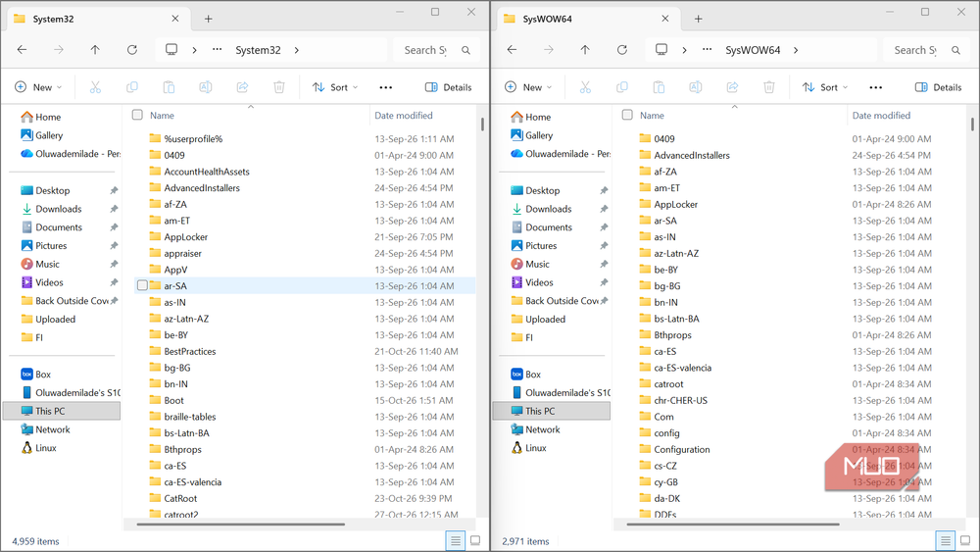Screen dimensions: 980x552
Task: Click the PC monitor icon in System32 address bar
Action: click(x=171, y=49)
